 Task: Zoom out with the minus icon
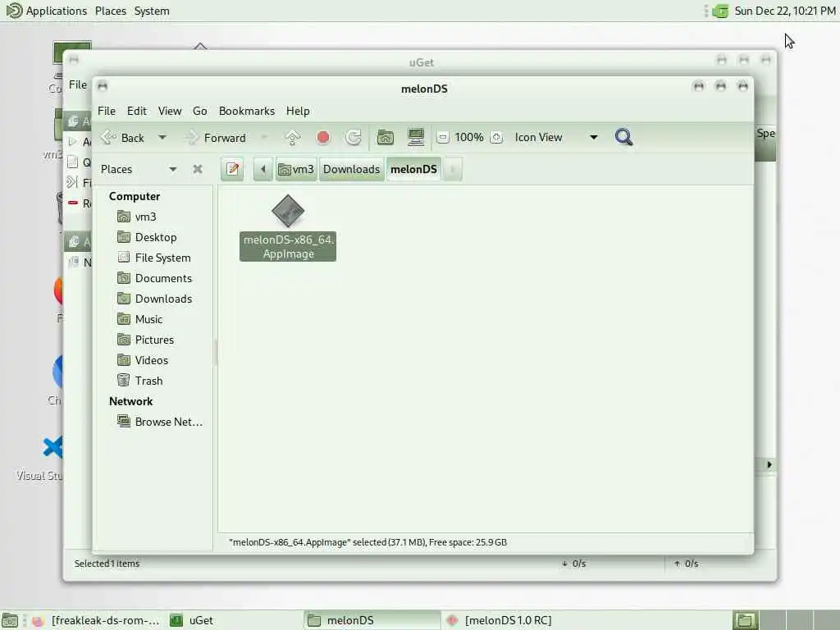coord(442,138)
